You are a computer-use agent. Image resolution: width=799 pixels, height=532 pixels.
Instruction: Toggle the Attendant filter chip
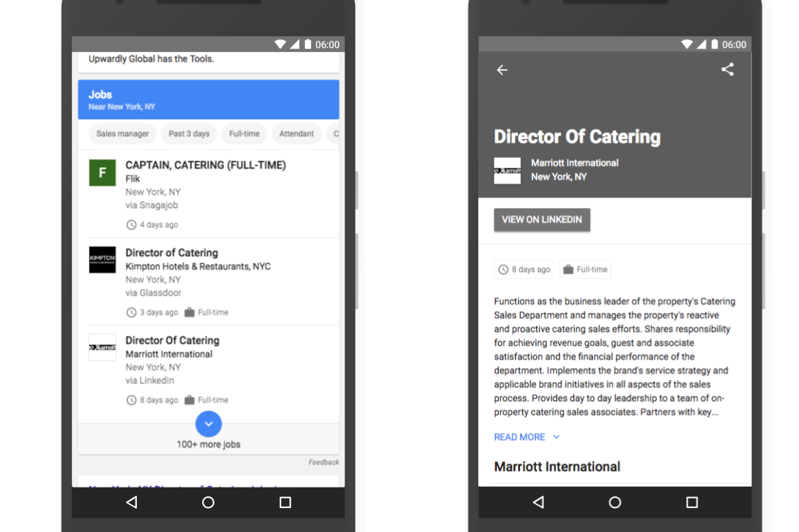point(297,134)
